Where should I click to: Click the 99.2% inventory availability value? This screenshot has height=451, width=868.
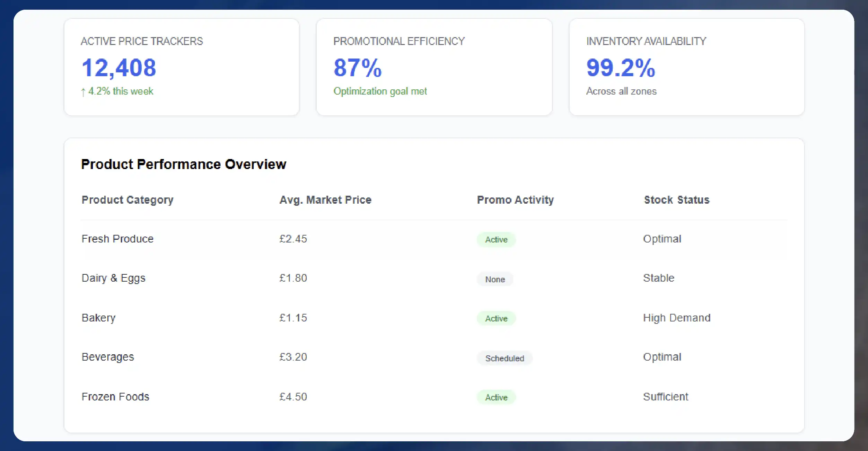pyautogui.click(x=621, y=68)
